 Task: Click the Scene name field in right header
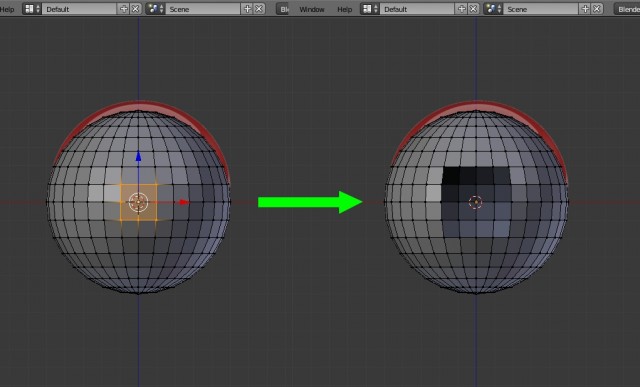pyautogui.click(x=541, y=9)
